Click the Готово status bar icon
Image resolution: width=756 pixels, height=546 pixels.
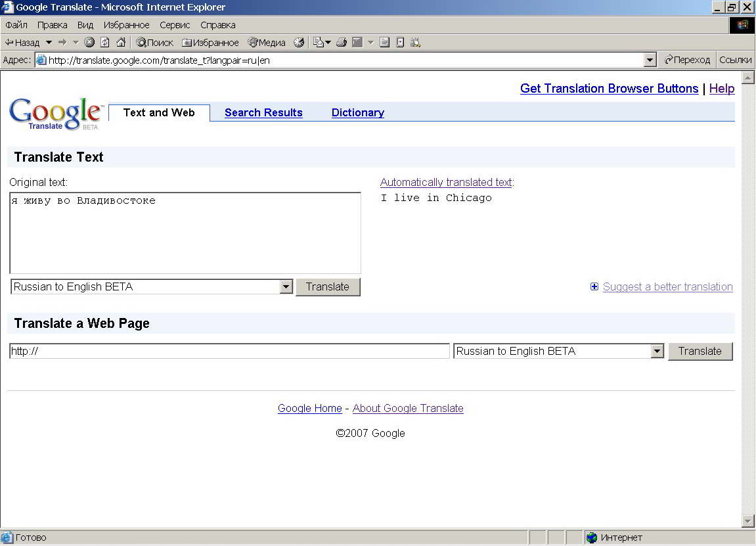pyautogui.click(x=7, y=537)
